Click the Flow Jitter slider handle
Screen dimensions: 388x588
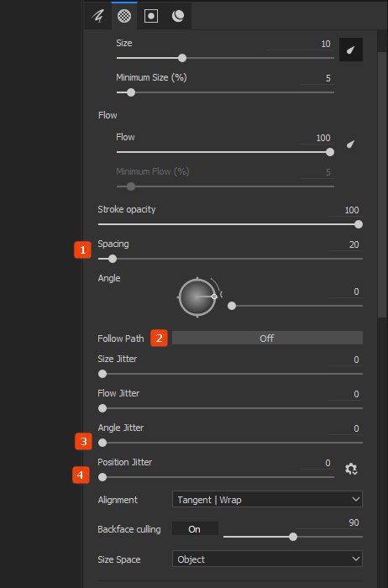(x=102, y=408)
